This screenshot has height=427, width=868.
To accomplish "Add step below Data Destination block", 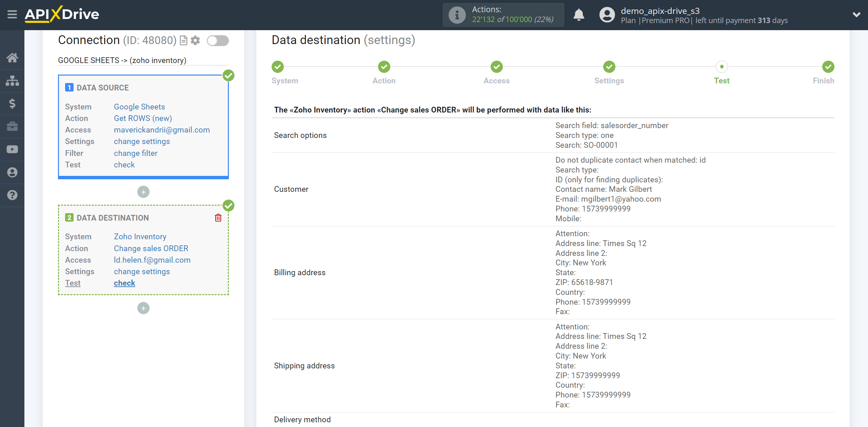I will [143, 308].
